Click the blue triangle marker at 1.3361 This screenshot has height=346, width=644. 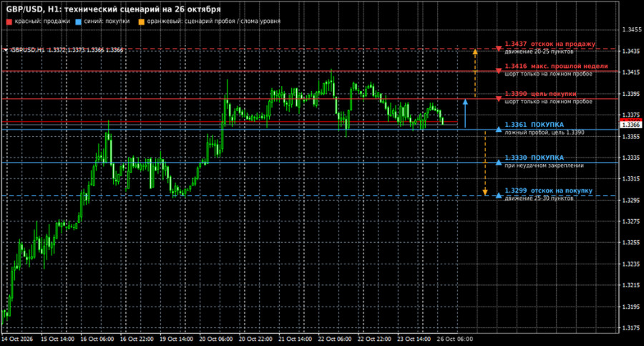(x=499, y=129)
